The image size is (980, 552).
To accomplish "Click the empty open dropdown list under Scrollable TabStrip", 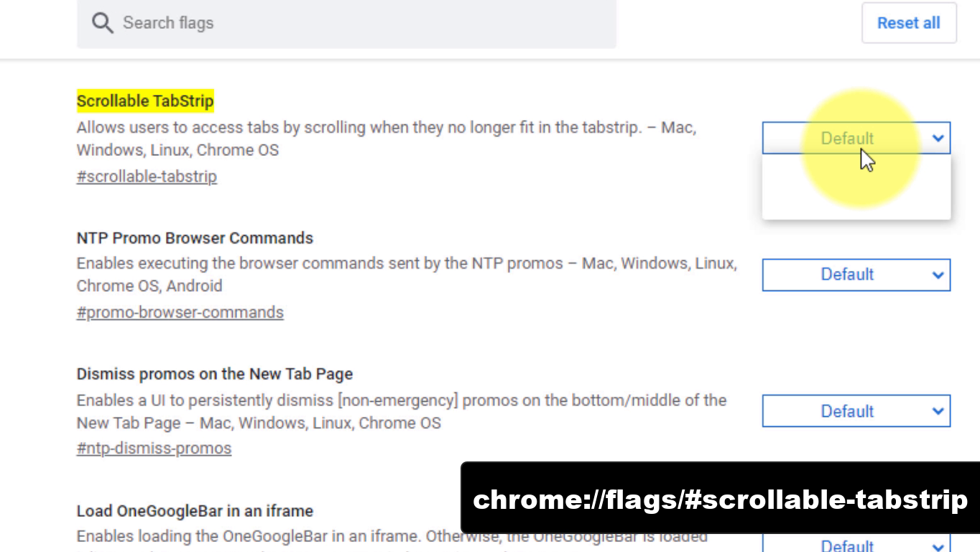I will pyautogui.click(x=856, y=187).
